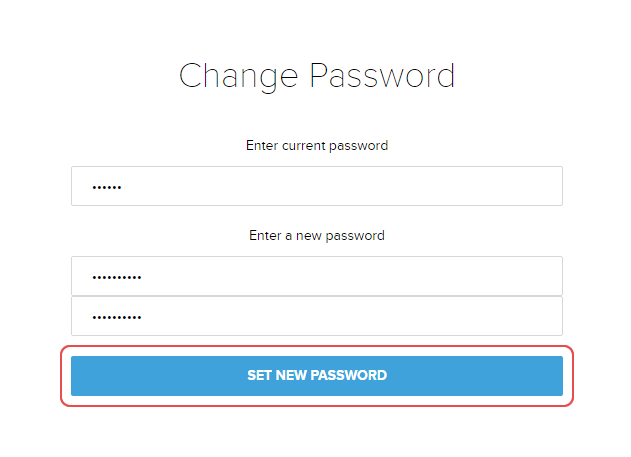Place cursor in field directly under "Enter a new password"
Screen dimensions: 631x457
tap(316, 276)
